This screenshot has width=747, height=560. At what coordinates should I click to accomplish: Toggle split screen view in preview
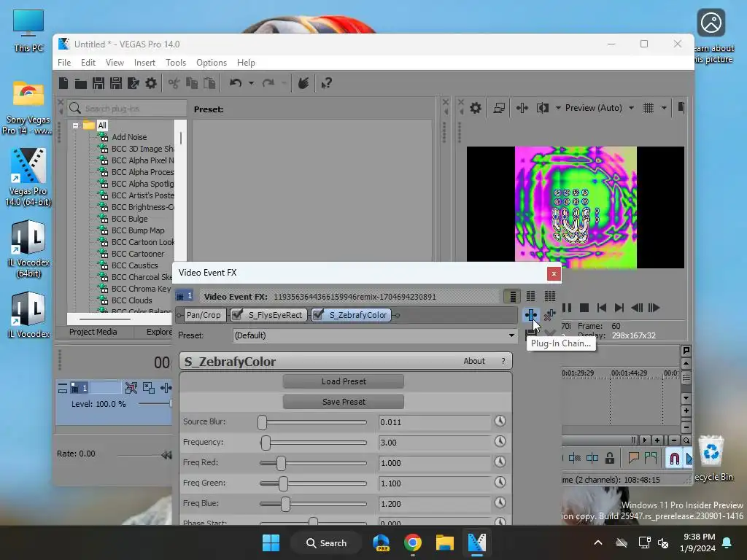pyautogui.click(x=543, y=108)
